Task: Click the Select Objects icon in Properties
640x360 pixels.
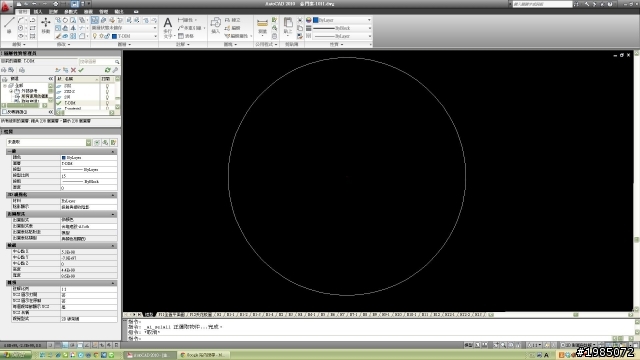Action: click(x=105, y=142)
